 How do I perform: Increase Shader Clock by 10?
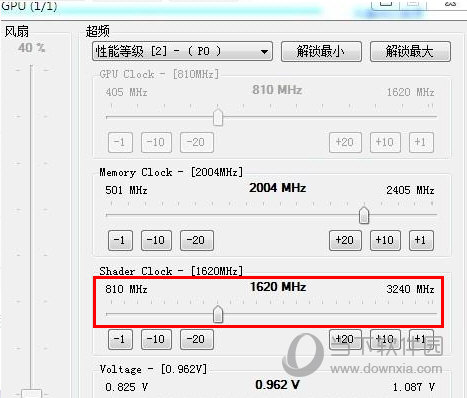pos(385,339)
